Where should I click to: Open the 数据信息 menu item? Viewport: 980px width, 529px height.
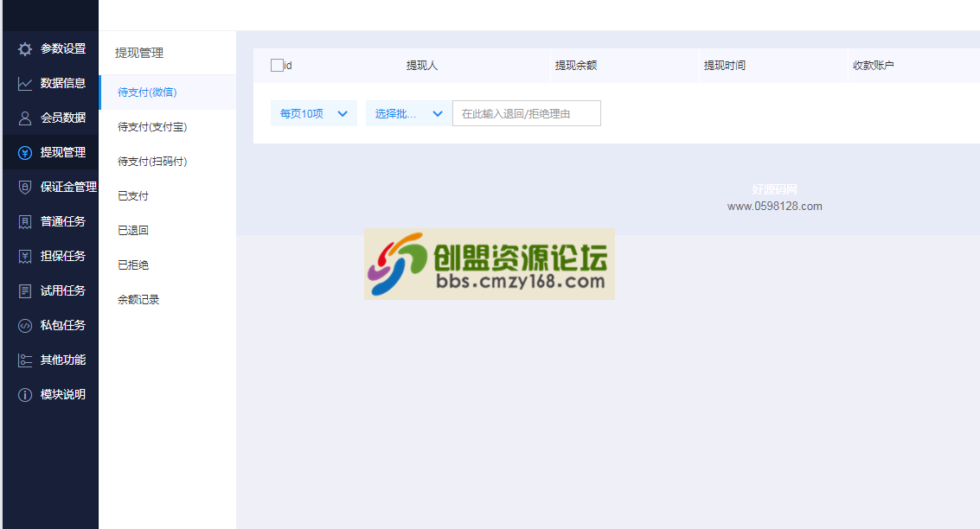click(x=51, y=83)
